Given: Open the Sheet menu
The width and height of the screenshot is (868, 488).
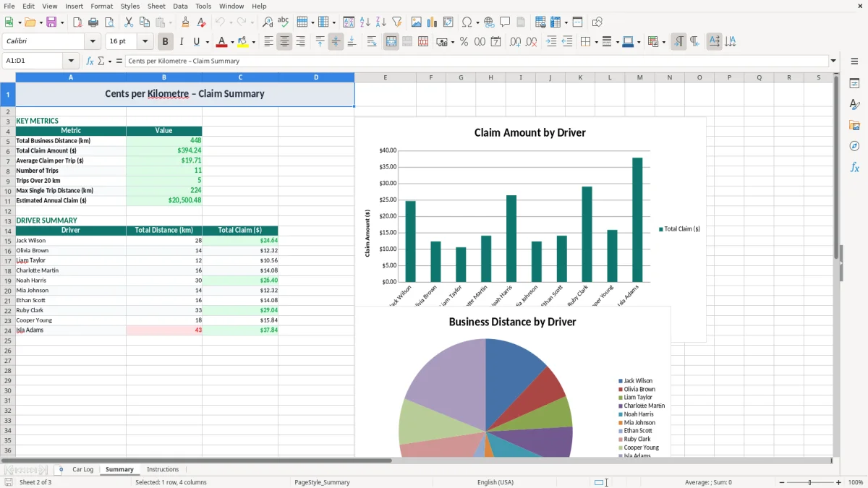Looking at the screenshot, I should click(156, 6).
